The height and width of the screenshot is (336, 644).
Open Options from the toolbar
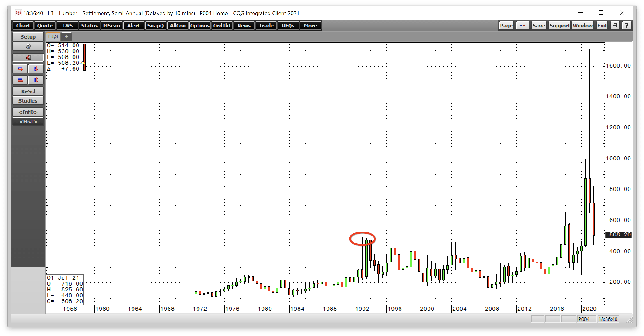[x=200, y=25]
